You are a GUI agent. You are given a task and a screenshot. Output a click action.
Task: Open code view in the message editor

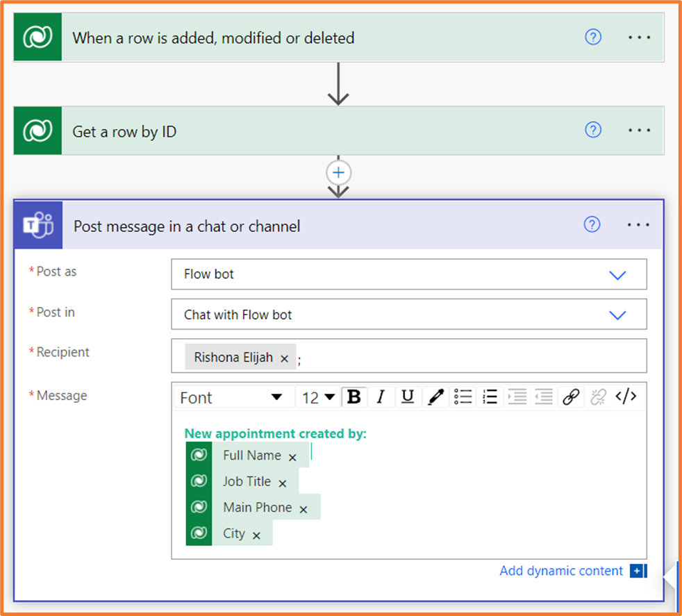(x=626, y=397)
